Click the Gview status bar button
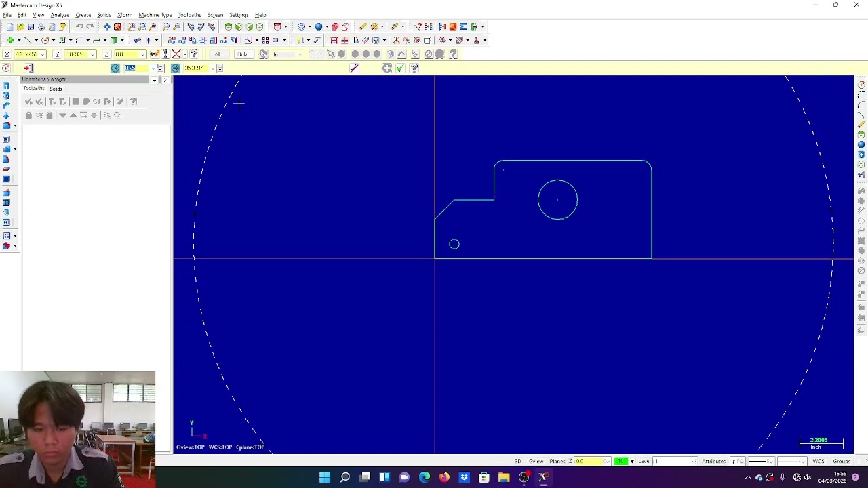 pos(536,461)
